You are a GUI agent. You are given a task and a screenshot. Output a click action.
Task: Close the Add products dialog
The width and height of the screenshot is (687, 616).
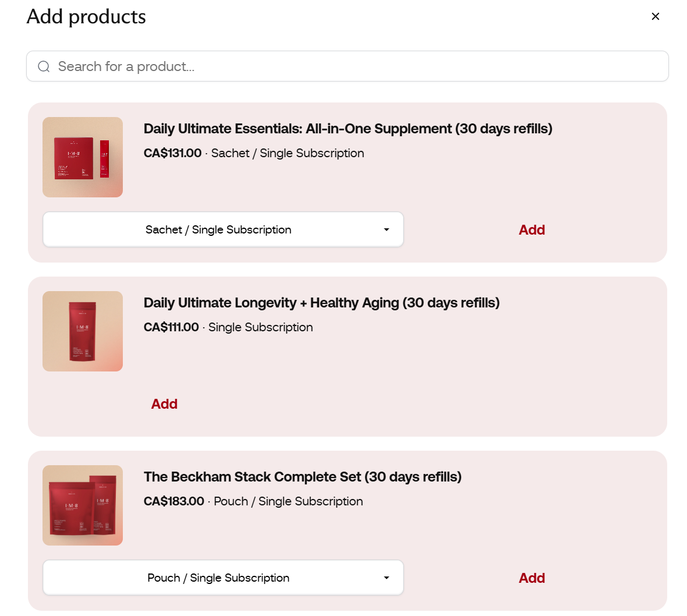tap(655, 16)
